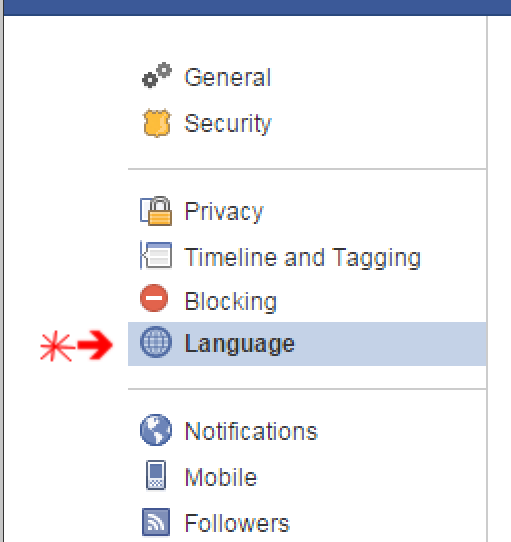Click the red arrow pointing at Language
This screenshot has width=511, height=542.
coord(95,345)
